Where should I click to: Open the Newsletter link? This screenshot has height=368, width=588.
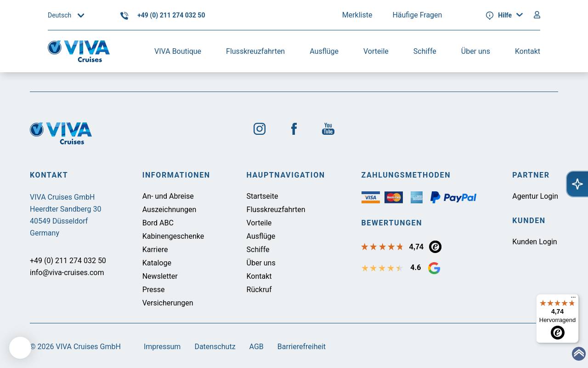(160, 276)
